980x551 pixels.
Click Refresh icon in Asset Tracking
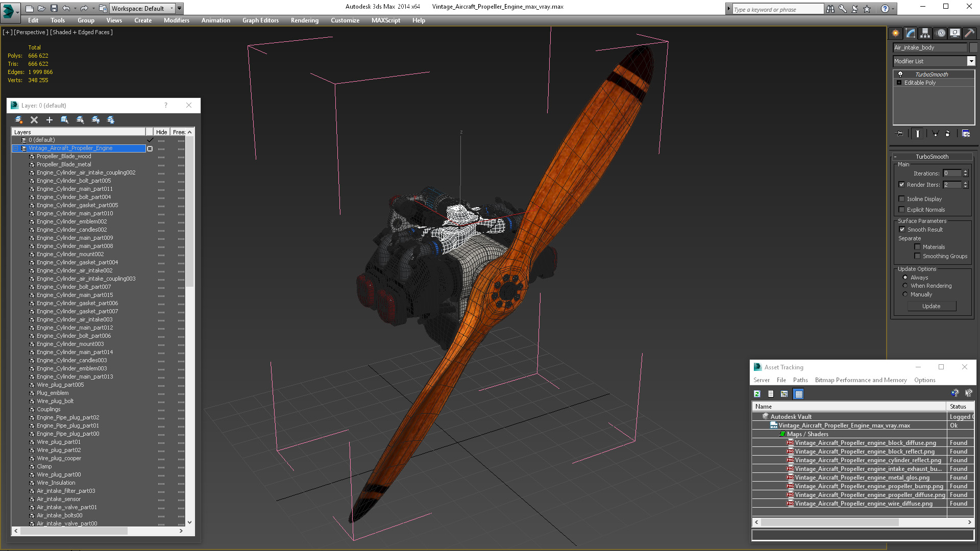(x=757, y=394)
